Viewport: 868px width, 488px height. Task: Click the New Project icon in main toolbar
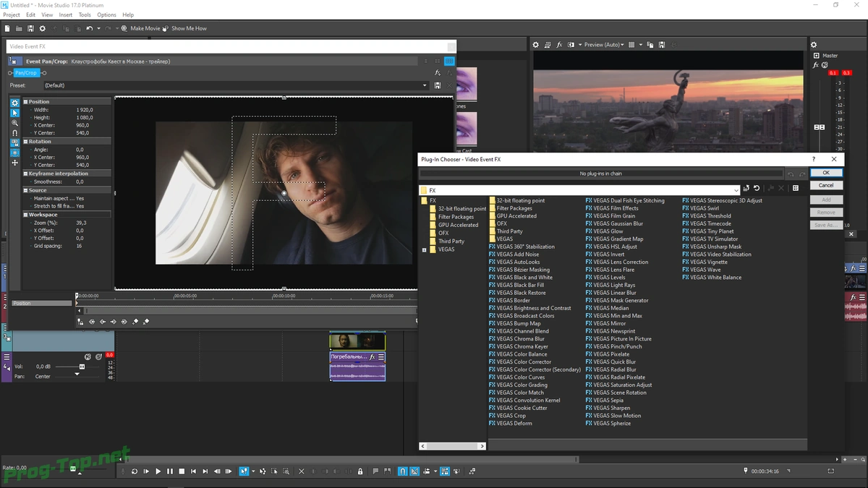point(7,28)
